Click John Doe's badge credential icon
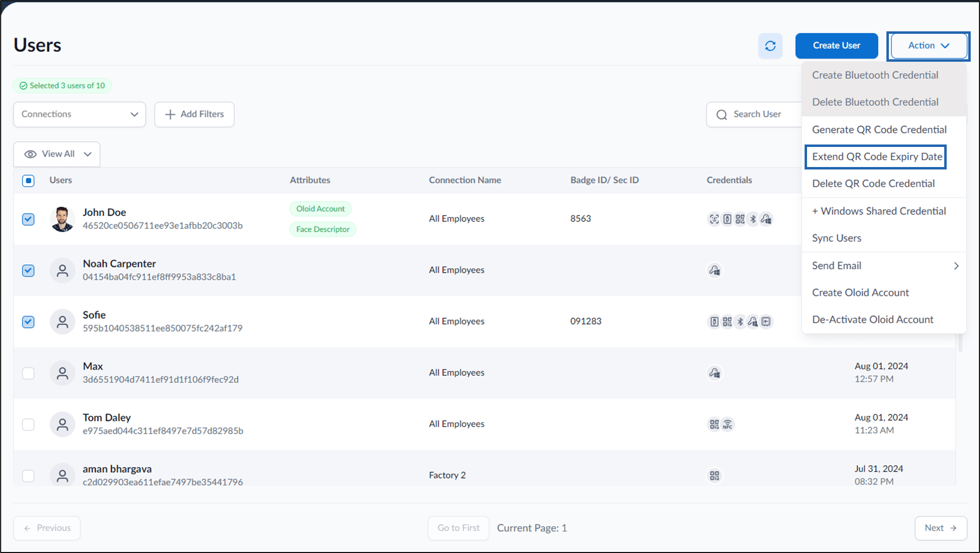This screenshot has height=553, width=980. 727,219
